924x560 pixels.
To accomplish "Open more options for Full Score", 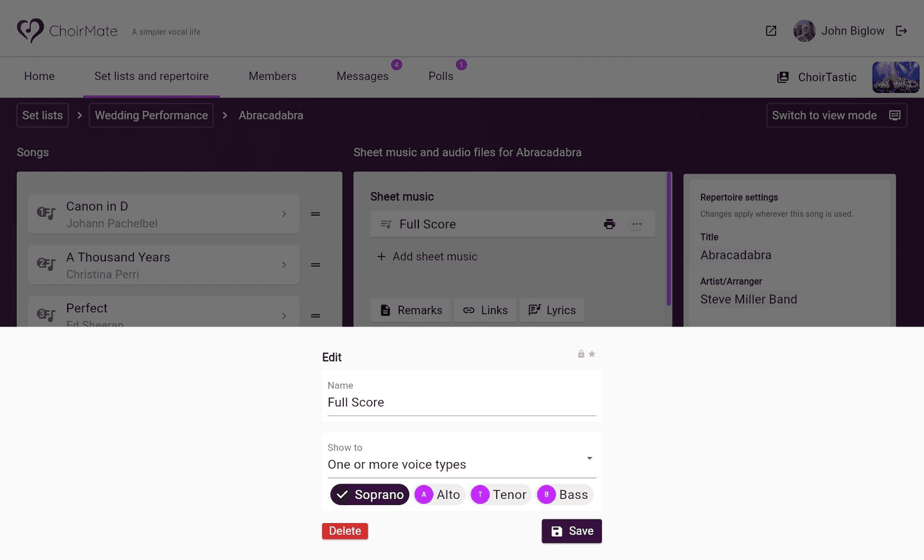I will 636,224.
